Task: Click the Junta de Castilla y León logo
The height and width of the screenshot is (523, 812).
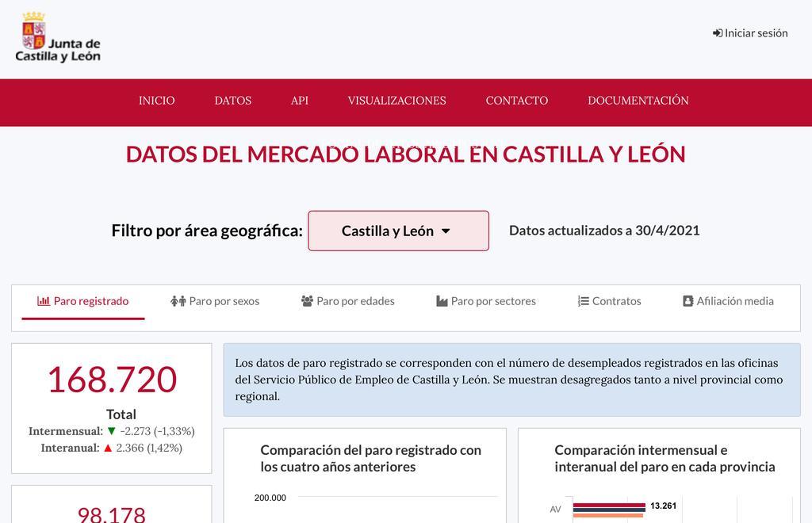Action: pos(57,37)
